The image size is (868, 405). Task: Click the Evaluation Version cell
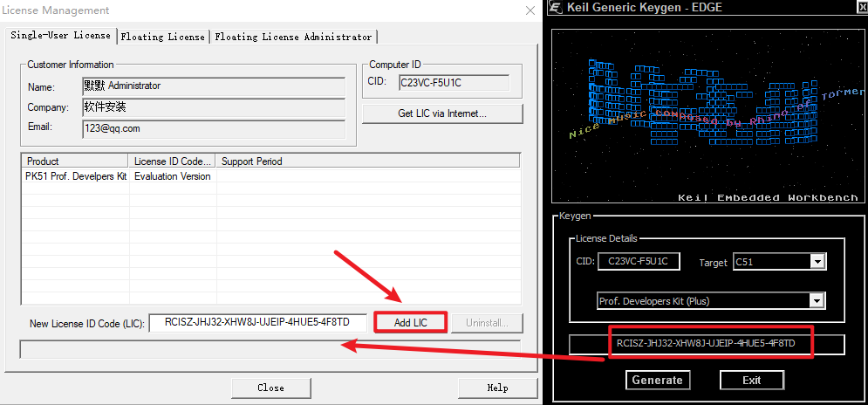(x=172, y=176)
